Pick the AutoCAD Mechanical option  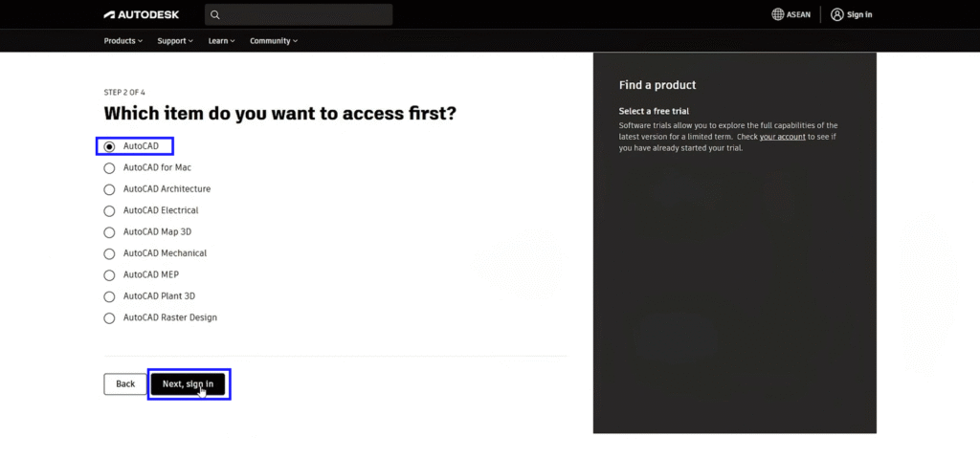pos(109,253)
